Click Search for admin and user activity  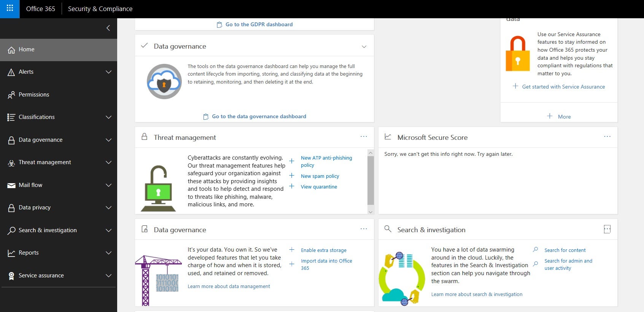(x=568, y=264)
